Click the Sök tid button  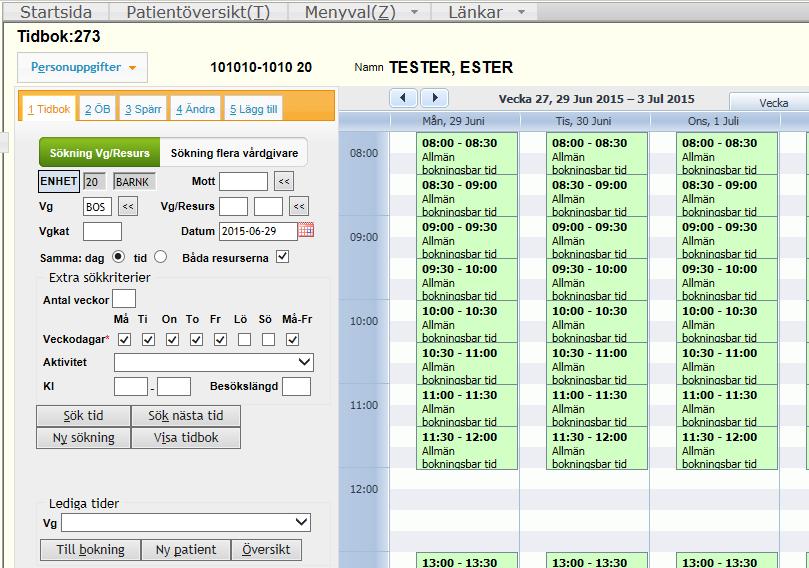[83, 416]
